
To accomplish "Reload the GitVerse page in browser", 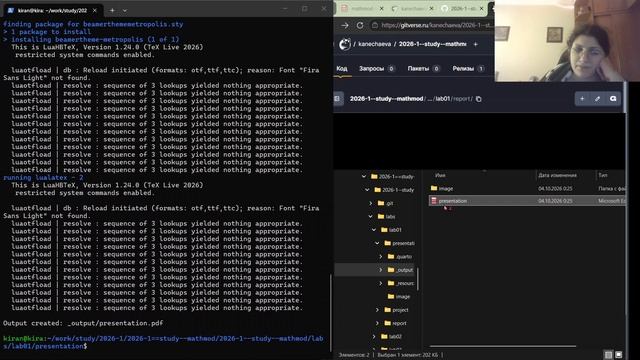I will click(x=360, y=25).
